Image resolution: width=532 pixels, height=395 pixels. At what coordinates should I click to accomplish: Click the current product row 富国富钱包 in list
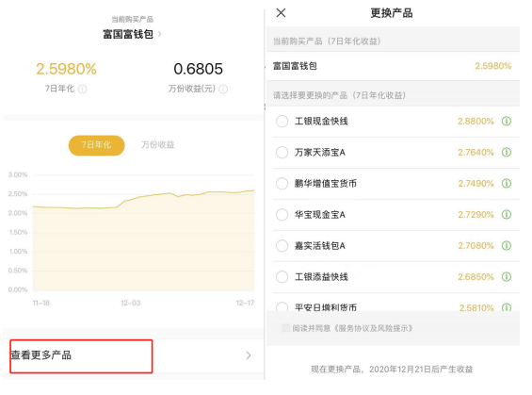(x=393, y=66)
